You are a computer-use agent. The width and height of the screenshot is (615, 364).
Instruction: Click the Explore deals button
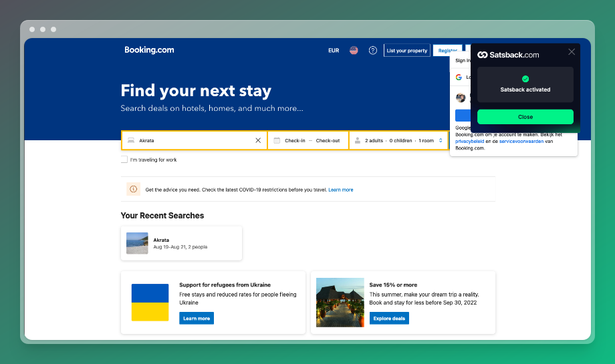(389, 318)
